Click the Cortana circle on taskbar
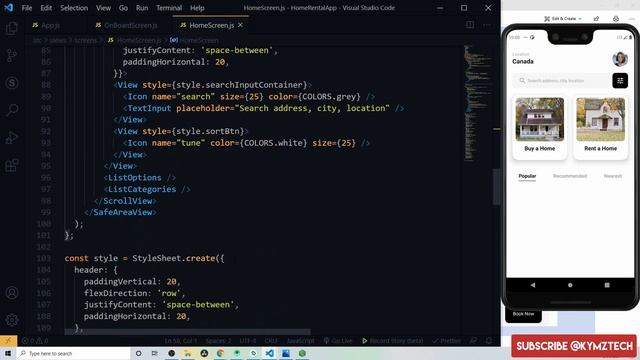The width and height of the screenshot is (640, 360). (138, 353)
